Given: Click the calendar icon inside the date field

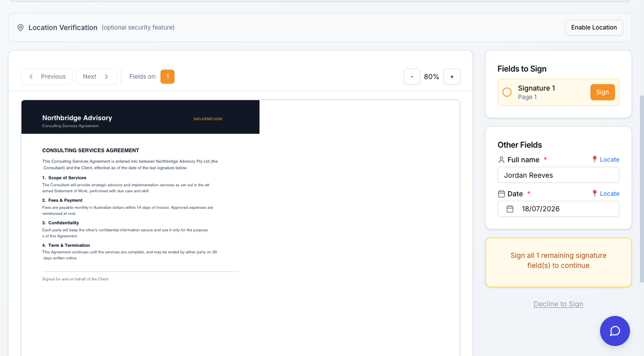Looking at the screenshot, I should (x=510, y=209).
